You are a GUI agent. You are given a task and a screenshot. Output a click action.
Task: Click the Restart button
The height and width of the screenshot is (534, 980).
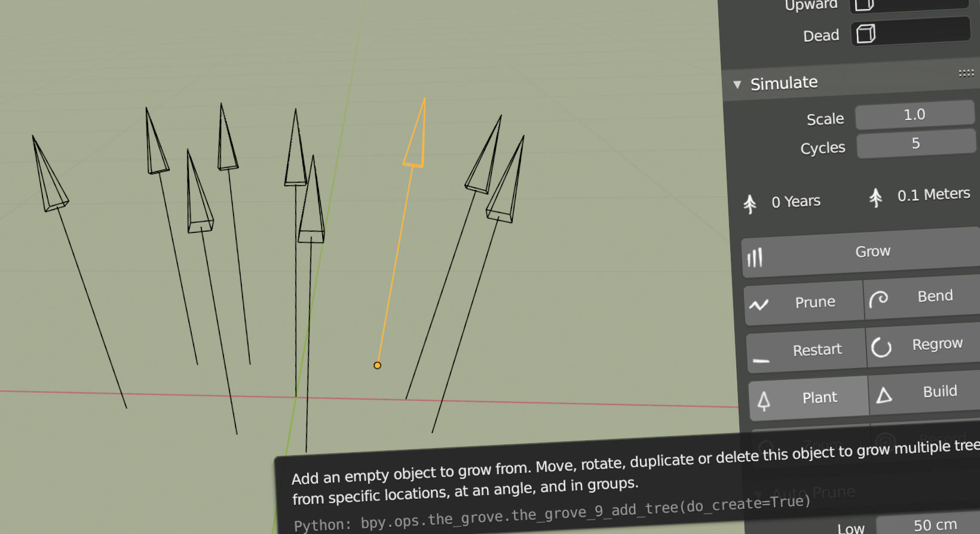coord(807,351)
